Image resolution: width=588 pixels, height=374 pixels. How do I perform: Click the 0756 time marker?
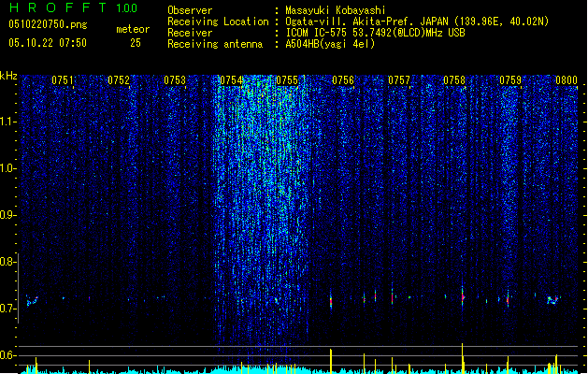343,80
